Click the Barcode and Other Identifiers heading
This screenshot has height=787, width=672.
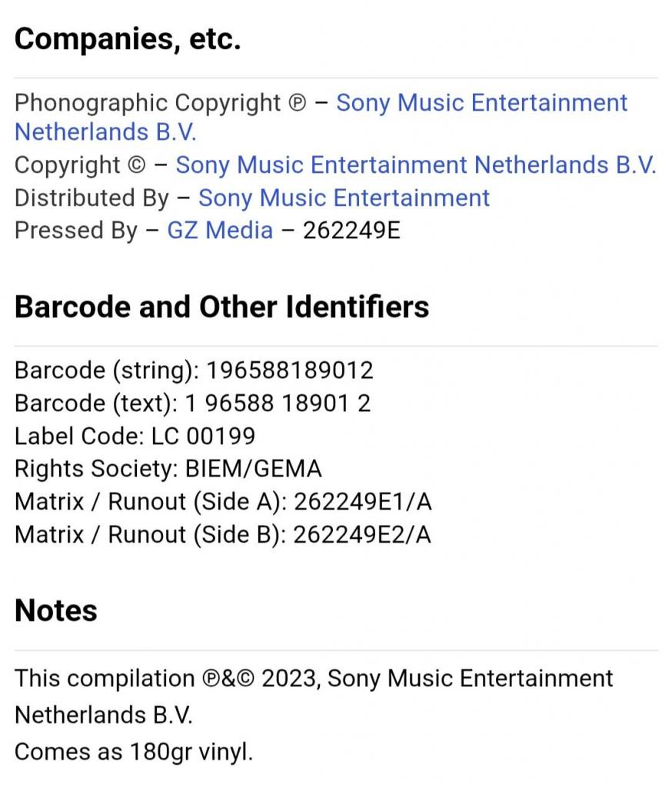pos(222,307)
